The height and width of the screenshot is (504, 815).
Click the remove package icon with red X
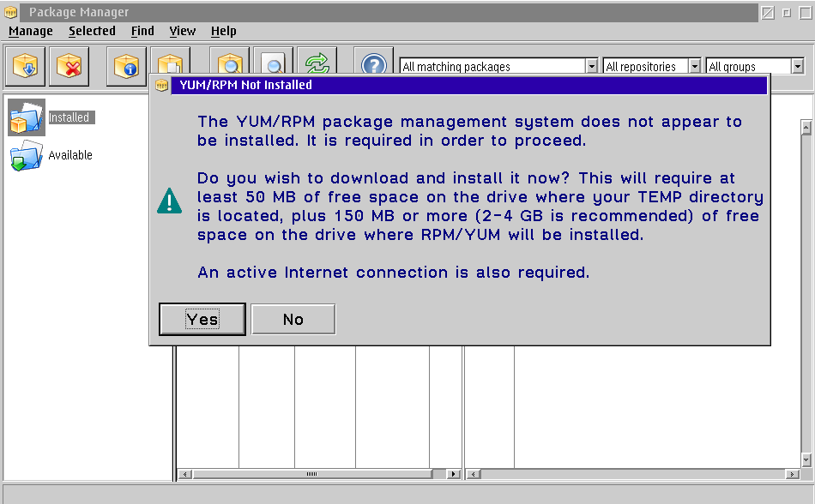[69, 66]
